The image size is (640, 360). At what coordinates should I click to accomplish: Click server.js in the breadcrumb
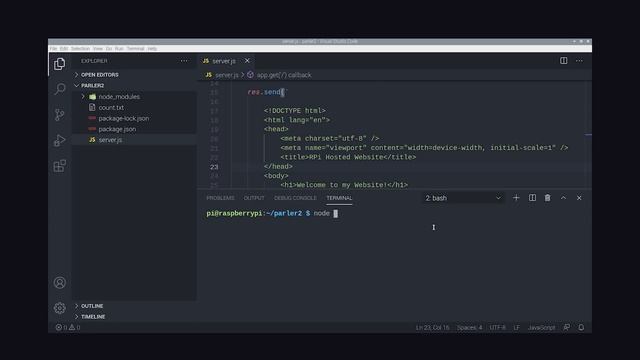(x=227, y=75)
